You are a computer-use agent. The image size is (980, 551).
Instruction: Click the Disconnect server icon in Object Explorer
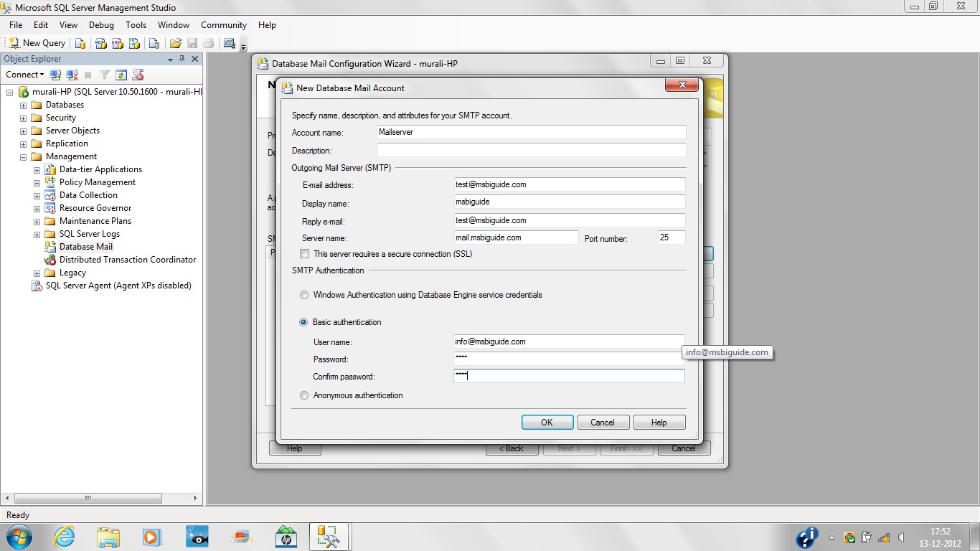point(70,74)
